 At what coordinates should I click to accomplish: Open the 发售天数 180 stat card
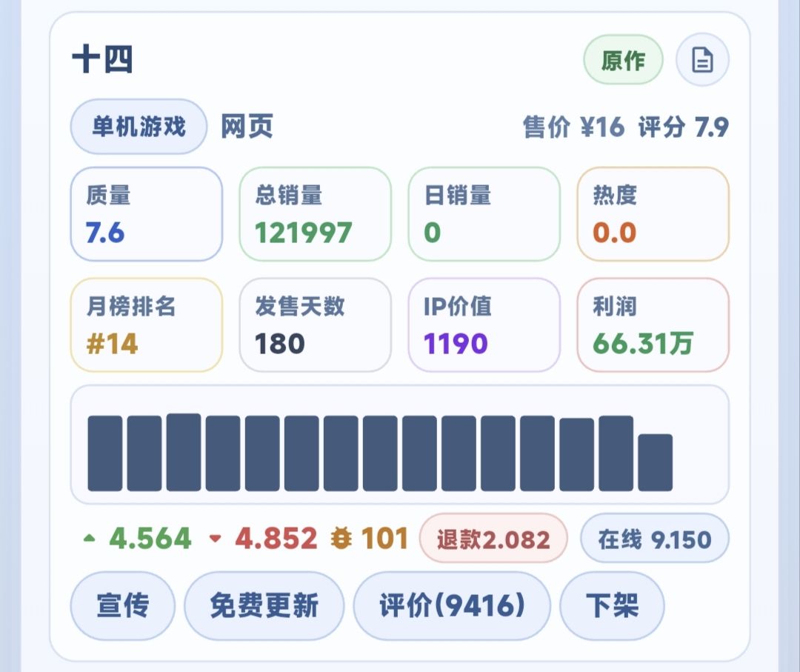(x=316, y=325)
